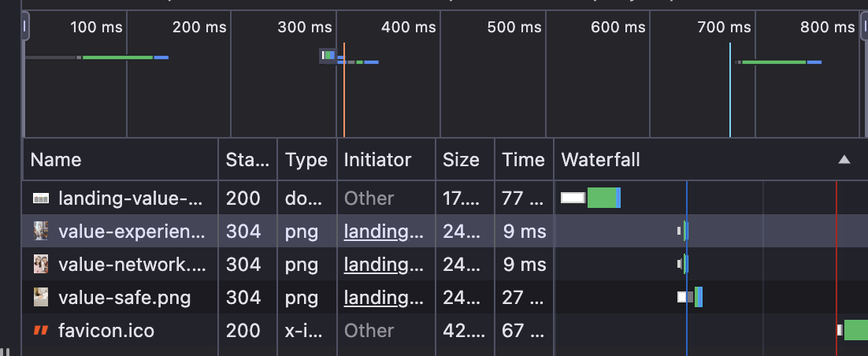Click the blue line marker near 700 ms
The height and width of the screenshot is (356, 868).
tap(730, 90)
